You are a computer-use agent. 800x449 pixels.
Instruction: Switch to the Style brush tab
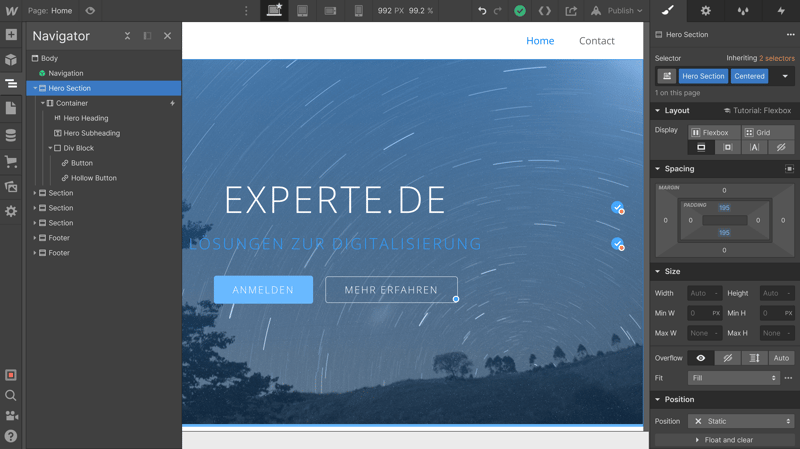tap(668, 11)
